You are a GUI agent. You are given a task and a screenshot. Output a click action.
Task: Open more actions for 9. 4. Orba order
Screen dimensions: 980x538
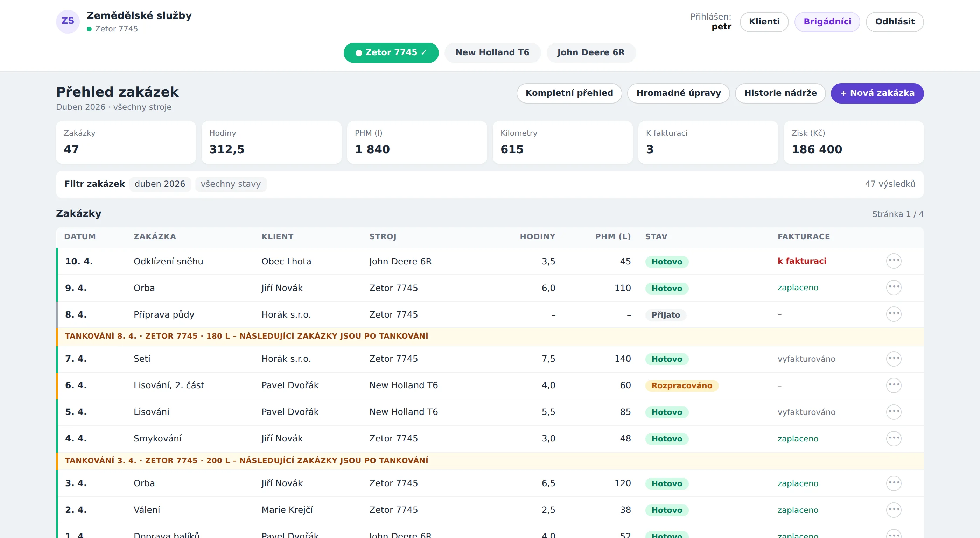894,288
